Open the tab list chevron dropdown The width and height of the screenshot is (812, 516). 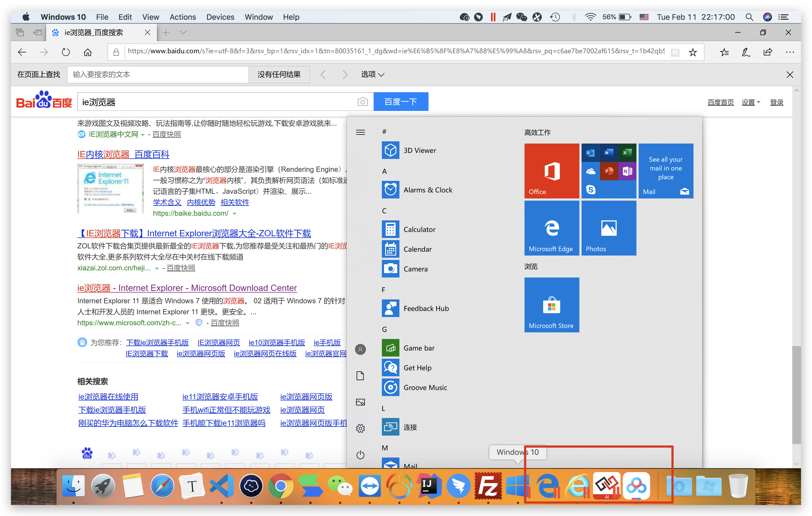pos(183,32)
